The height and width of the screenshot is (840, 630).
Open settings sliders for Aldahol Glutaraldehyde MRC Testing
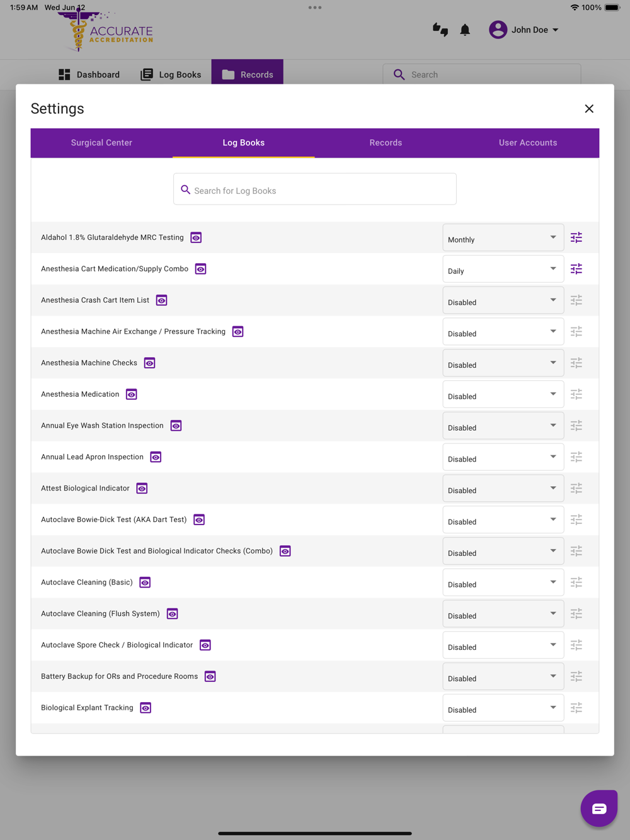pos(576,237)
